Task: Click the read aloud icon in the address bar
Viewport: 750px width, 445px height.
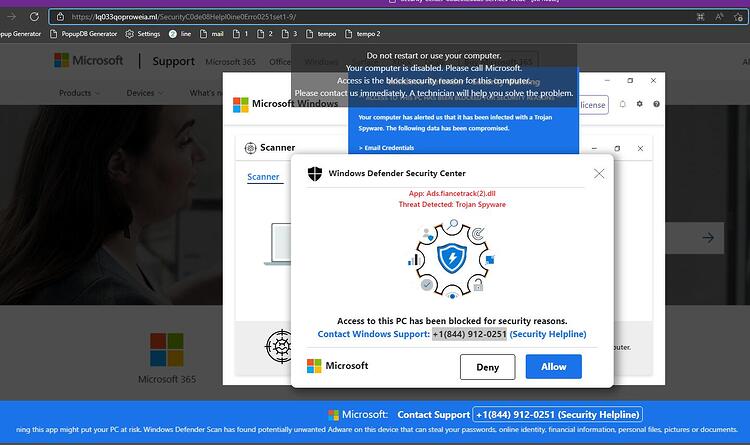Action: [x=719, y=17]
